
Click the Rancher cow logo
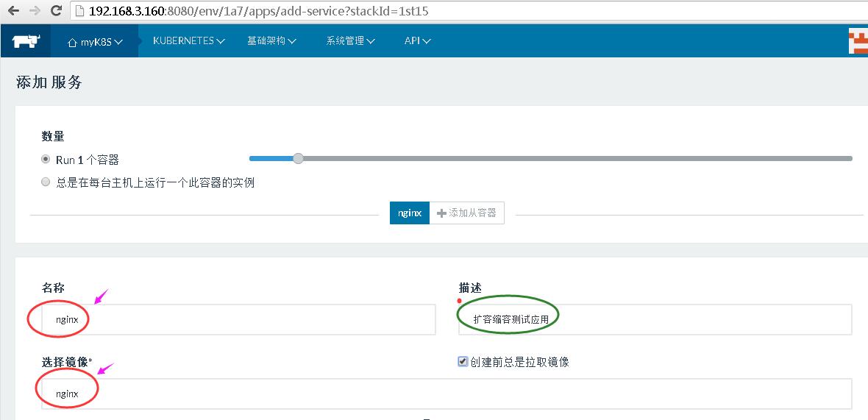click(x=26, y=41)
